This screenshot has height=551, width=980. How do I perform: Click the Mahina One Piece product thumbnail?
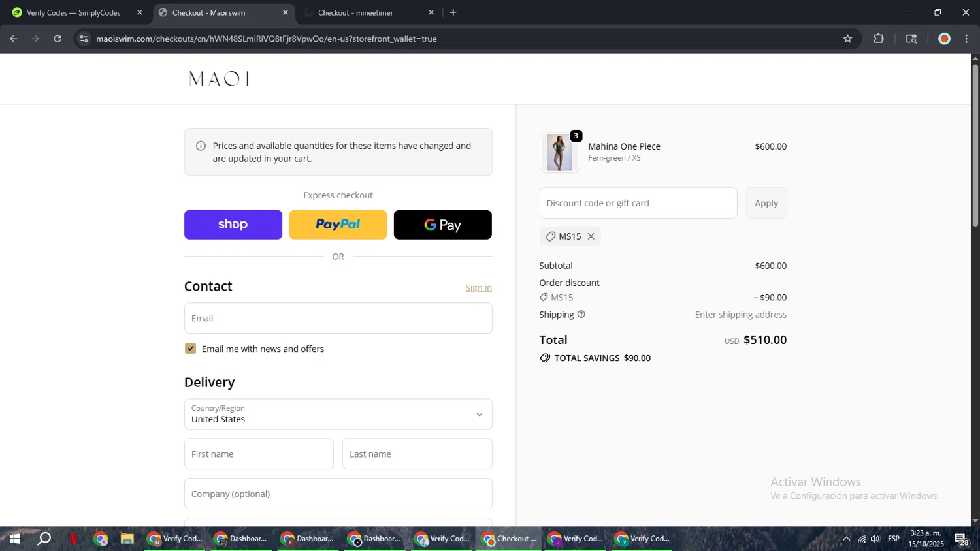pyautogui.click(x=559, y=152)
